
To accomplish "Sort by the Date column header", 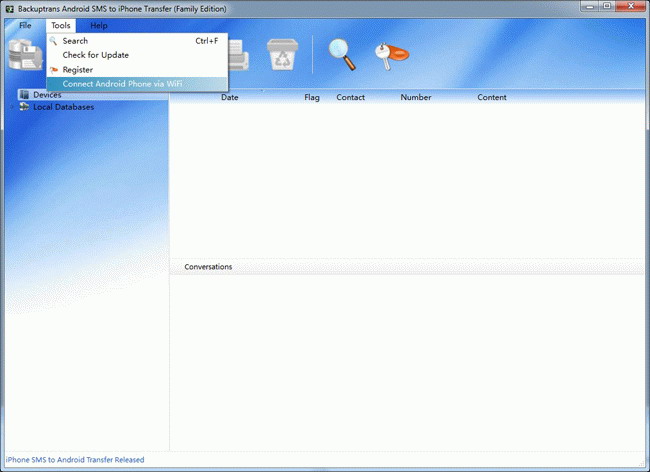I will (x=230, y=97).
